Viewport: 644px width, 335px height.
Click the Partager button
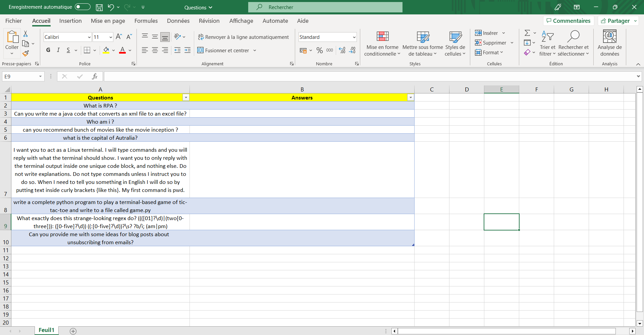click(x=615, y=21)
